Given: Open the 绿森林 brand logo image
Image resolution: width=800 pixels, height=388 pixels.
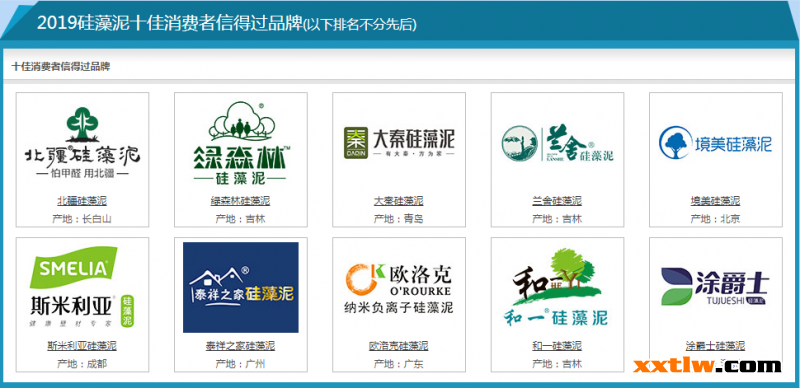Looking at the screenshot, I should click(241, 143).
